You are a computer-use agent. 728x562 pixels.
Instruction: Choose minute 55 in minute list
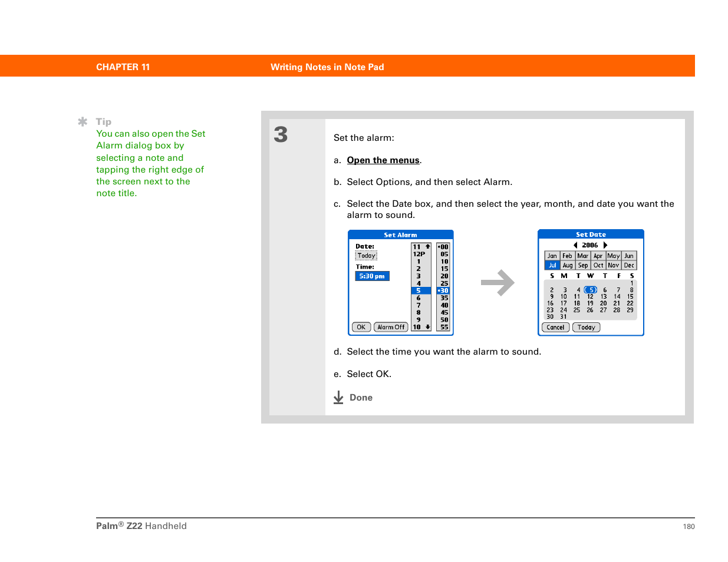443,327
